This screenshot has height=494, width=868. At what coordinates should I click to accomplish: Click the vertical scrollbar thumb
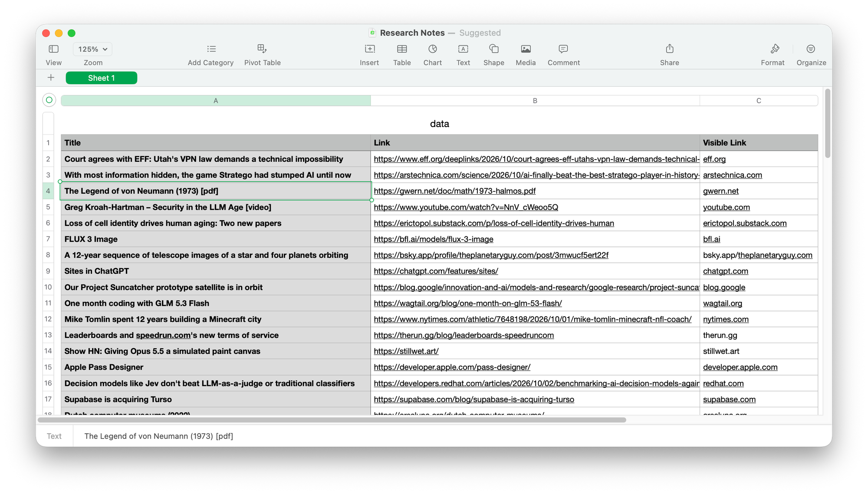tap(828, 123)
